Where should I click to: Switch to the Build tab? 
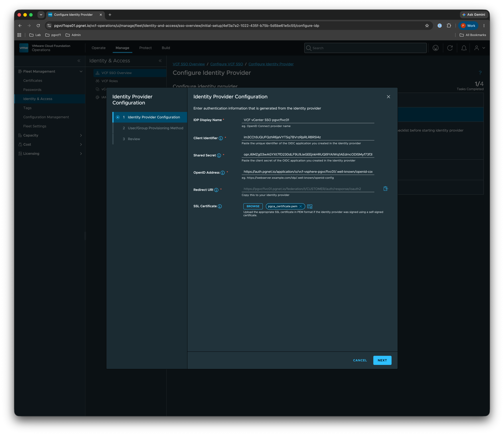pyautogui.click(x=166, y=48)
